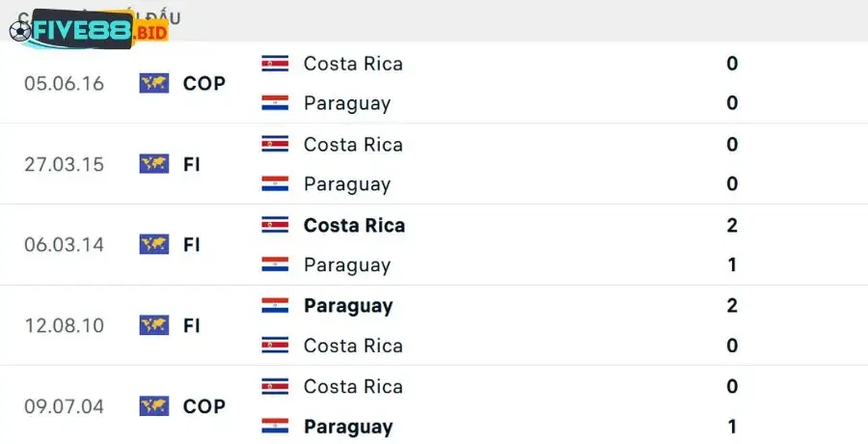
Task: Click Paraguay flag in the 09.07.04 match
Action: (x=275, y=427)
